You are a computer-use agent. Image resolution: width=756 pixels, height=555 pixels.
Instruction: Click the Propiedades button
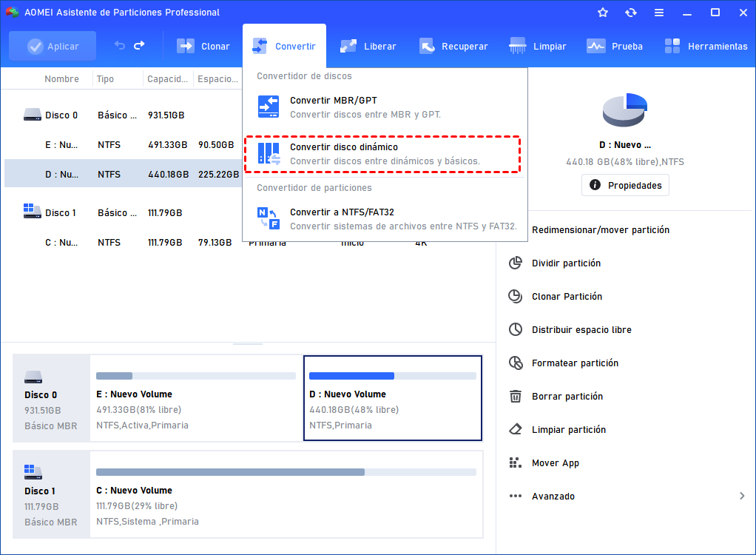click(625, 185)
